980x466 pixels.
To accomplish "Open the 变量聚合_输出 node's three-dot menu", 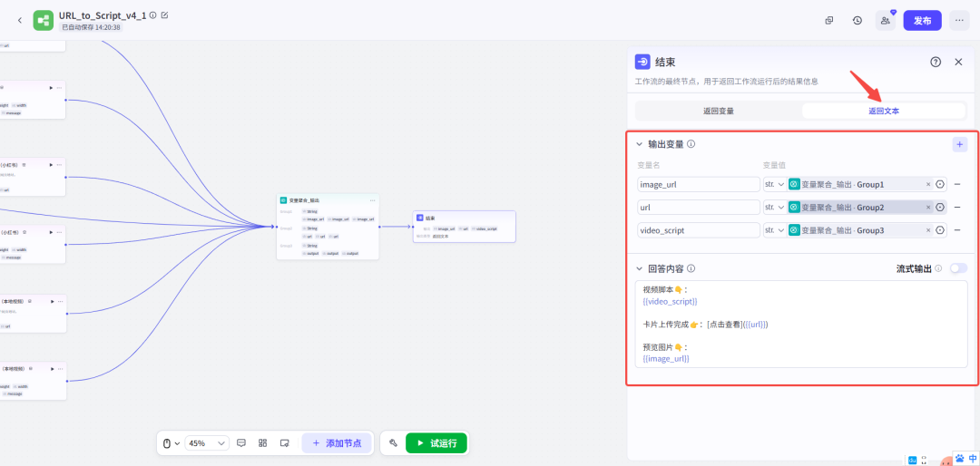I will [373, 199].
